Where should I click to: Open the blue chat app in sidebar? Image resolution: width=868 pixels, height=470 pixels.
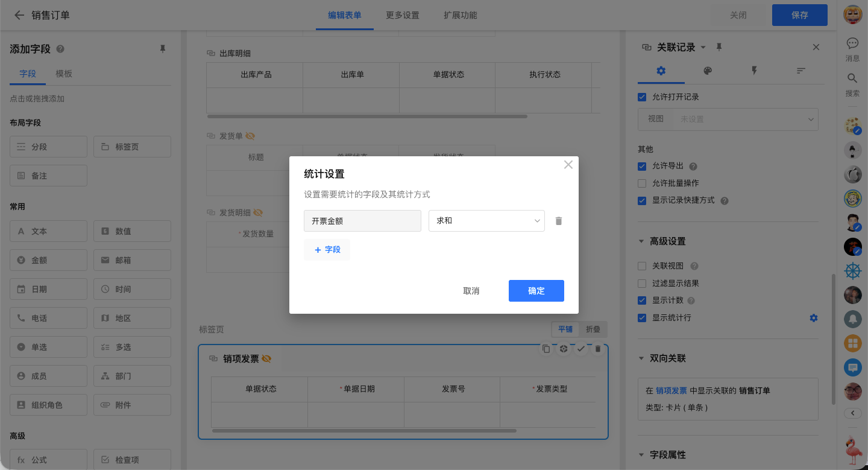tap(852, 367)
